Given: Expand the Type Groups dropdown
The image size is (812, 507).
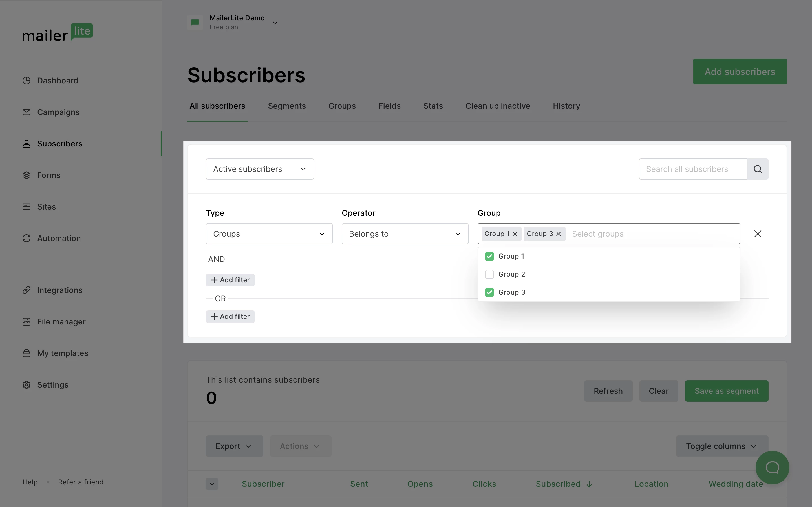Looking at the screenshot, I should click(269, 234).
